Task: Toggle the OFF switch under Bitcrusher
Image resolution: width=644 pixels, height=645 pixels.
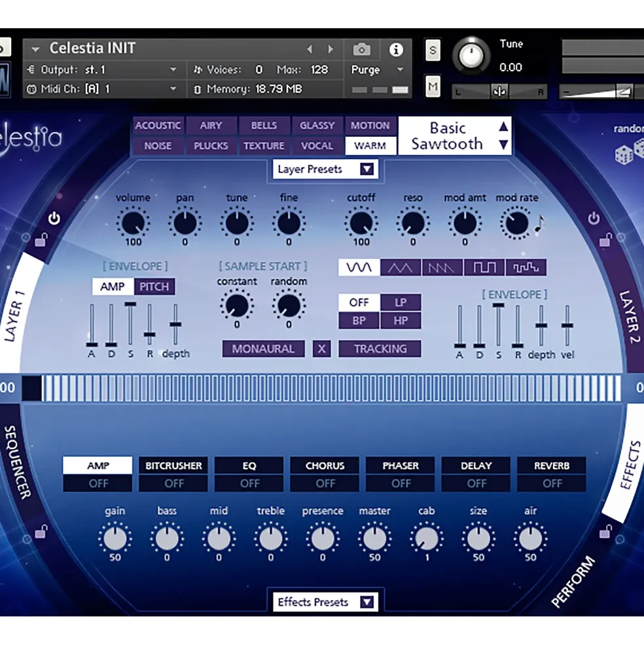Action: click(173, 483)
